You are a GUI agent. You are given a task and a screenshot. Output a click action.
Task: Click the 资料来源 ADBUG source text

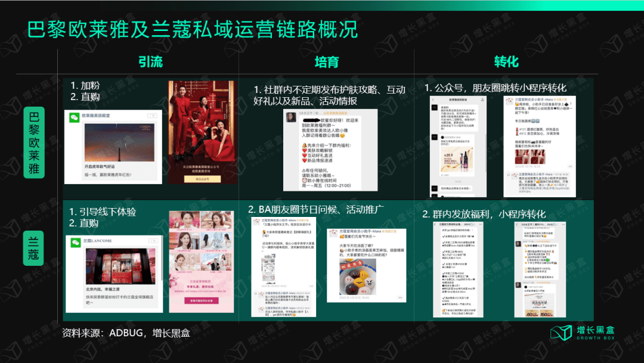point(126,333)
